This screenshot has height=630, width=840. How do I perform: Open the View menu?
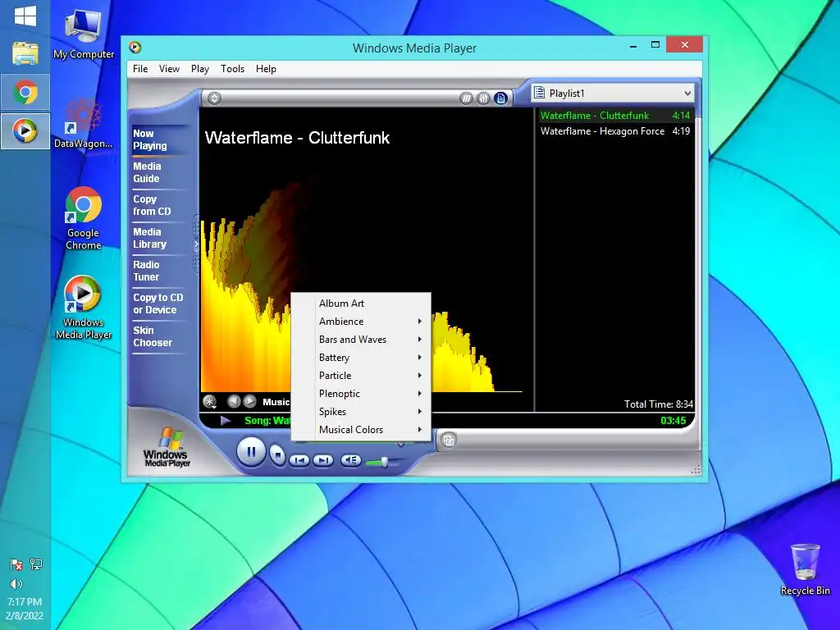coord(169,69)
